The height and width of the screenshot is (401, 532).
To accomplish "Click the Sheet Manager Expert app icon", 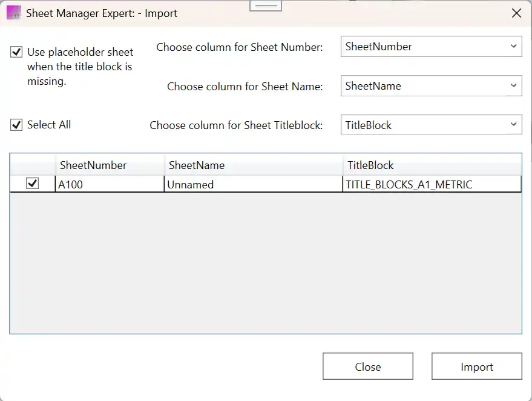I will point(13,13).
